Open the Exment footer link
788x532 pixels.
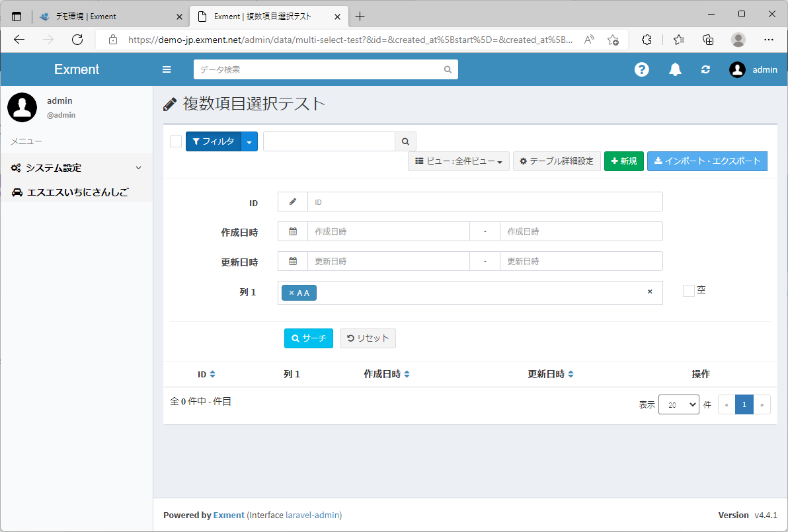[229, 515]
